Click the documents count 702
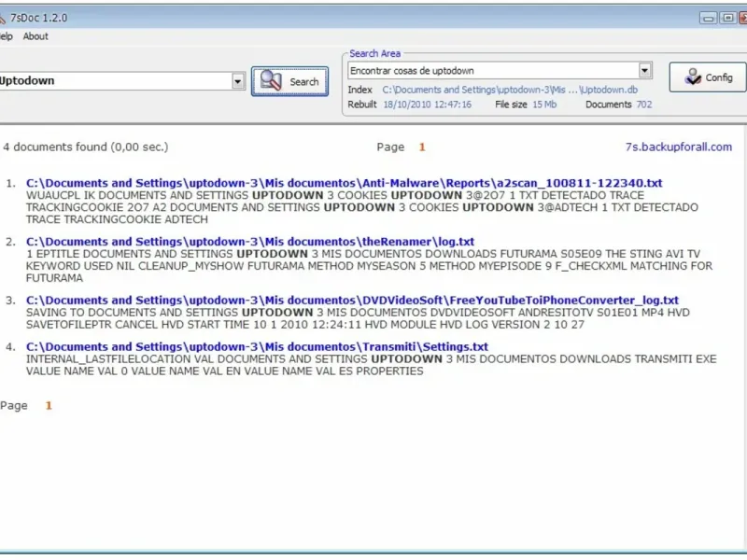Viewport: 747px width, 560px height. point(644,105)
